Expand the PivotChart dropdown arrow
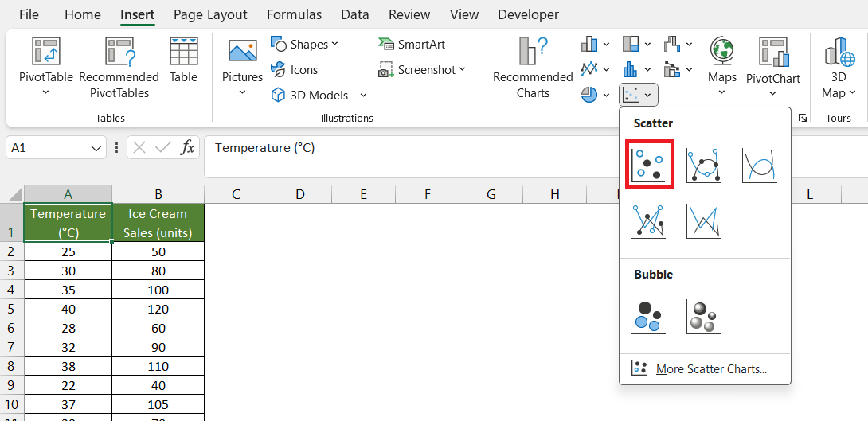Screen dimensions: 868x421 [x=772, y=93]
